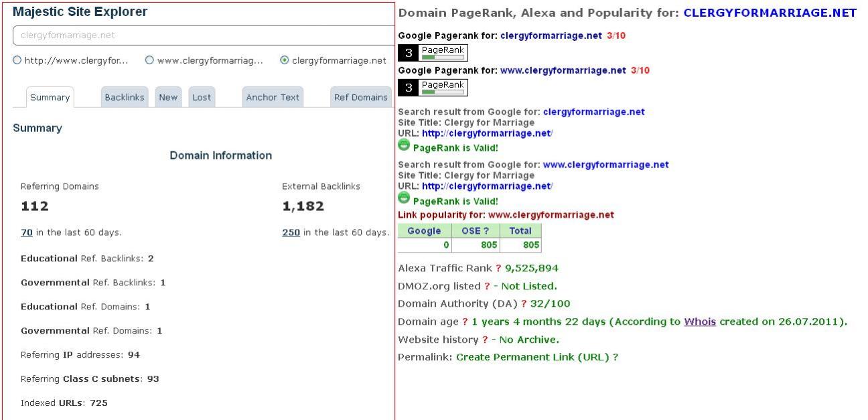This screenshot has height=420, width=868.
Task: Click the www.clergyformarriage.net search result link
Action: (x=606, y=165)
